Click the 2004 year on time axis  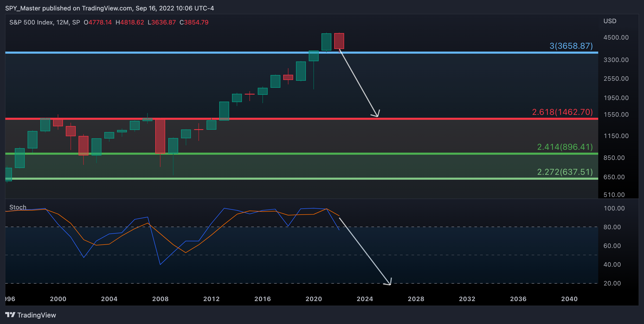[x=109, y=299]
